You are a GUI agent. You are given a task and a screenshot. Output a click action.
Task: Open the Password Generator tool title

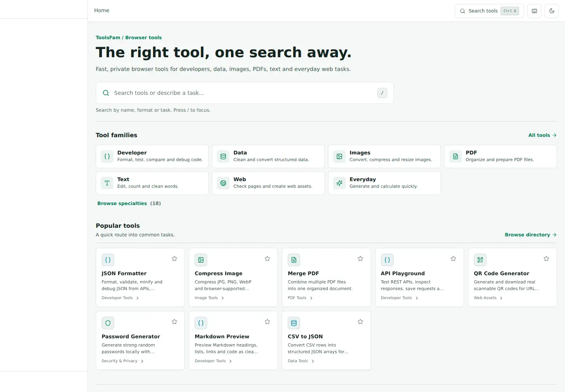131,336
